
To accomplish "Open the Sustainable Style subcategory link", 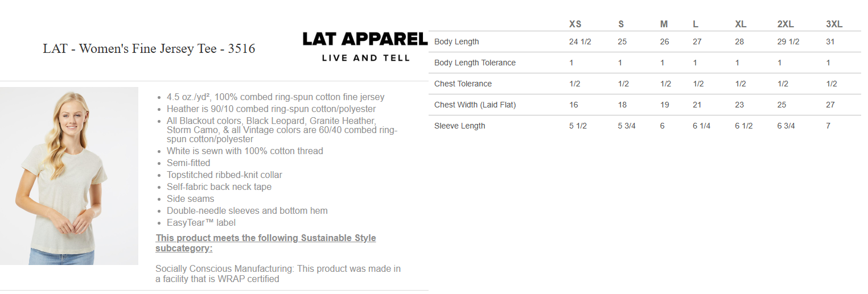I will (x=265, y=243).
